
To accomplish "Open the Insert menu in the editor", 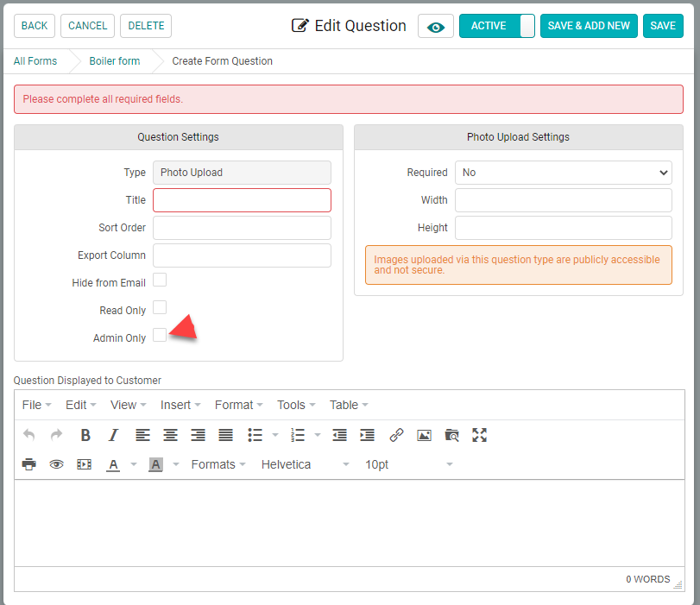I will coord(179,405).
